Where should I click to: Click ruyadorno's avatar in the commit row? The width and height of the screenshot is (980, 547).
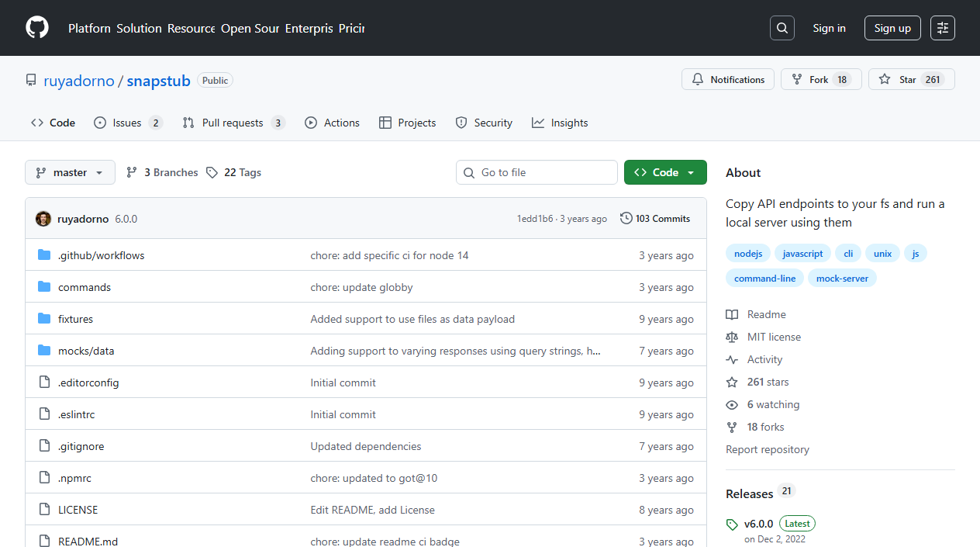click(x=43, y=219)
